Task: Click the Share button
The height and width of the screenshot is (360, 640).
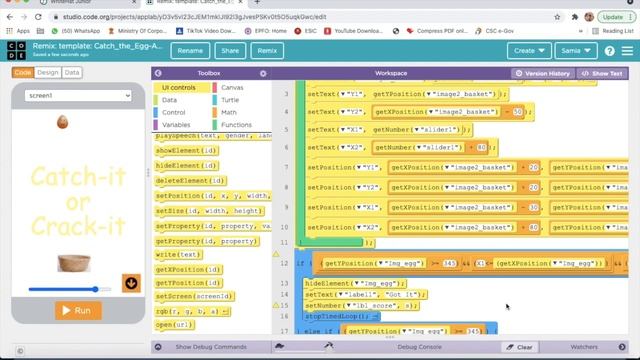Action: coord(230,51)
